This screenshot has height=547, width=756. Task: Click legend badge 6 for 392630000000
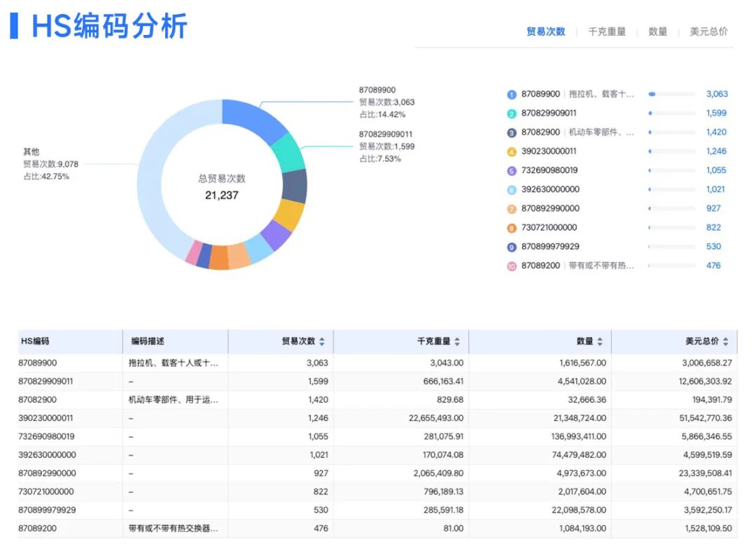pos(512,190)
